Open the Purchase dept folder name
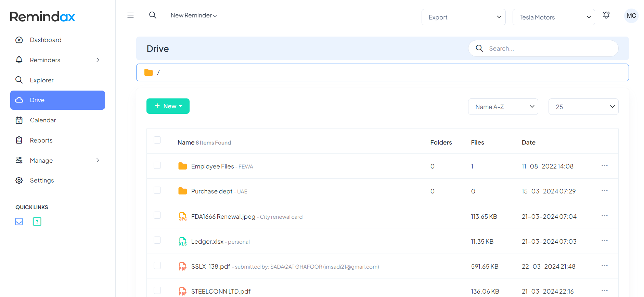The image size is (644, 297). click(212, 191)
